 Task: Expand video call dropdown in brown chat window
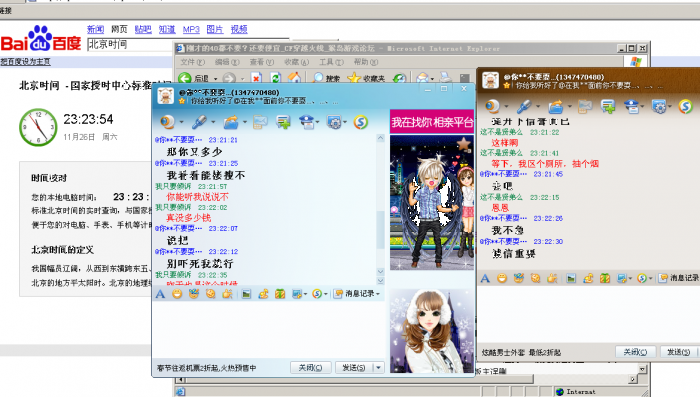[x=506, y=106]
